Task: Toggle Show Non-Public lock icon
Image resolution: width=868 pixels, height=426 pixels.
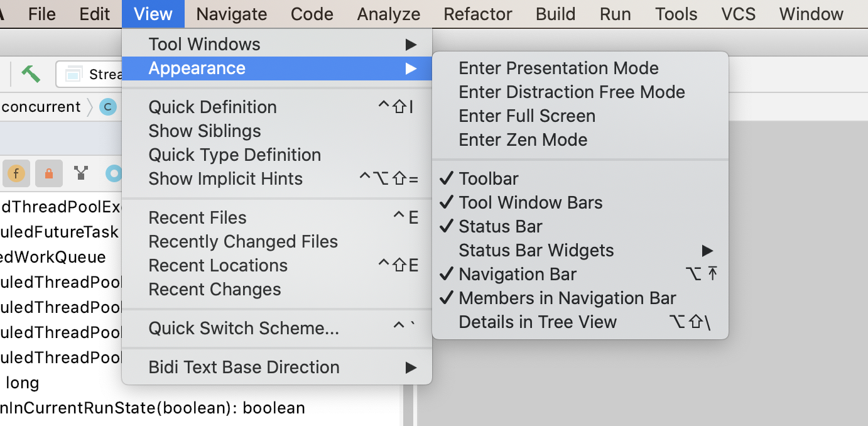Action: [48, 173]
